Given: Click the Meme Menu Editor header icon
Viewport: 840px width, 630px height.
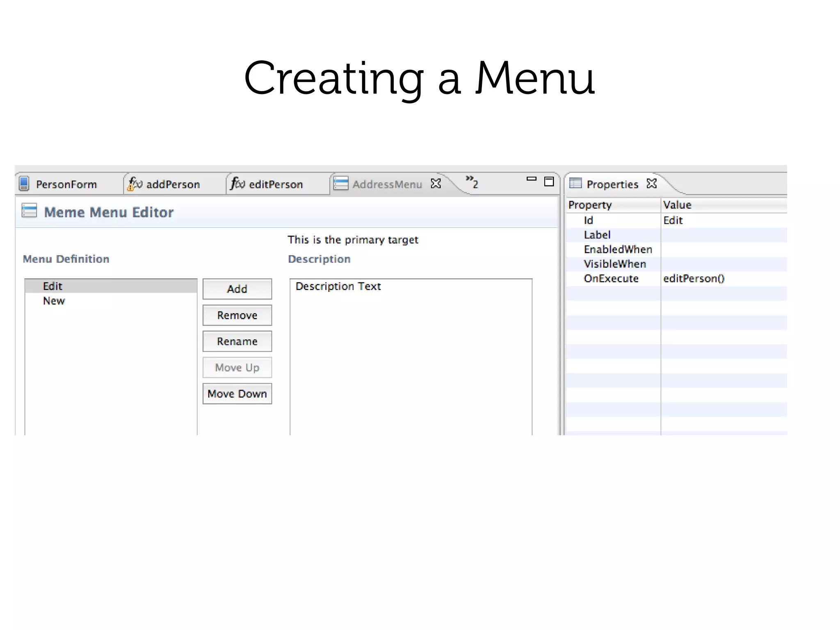Looking at the screenshot, I should pyautogui.click(x=29, y=211).
